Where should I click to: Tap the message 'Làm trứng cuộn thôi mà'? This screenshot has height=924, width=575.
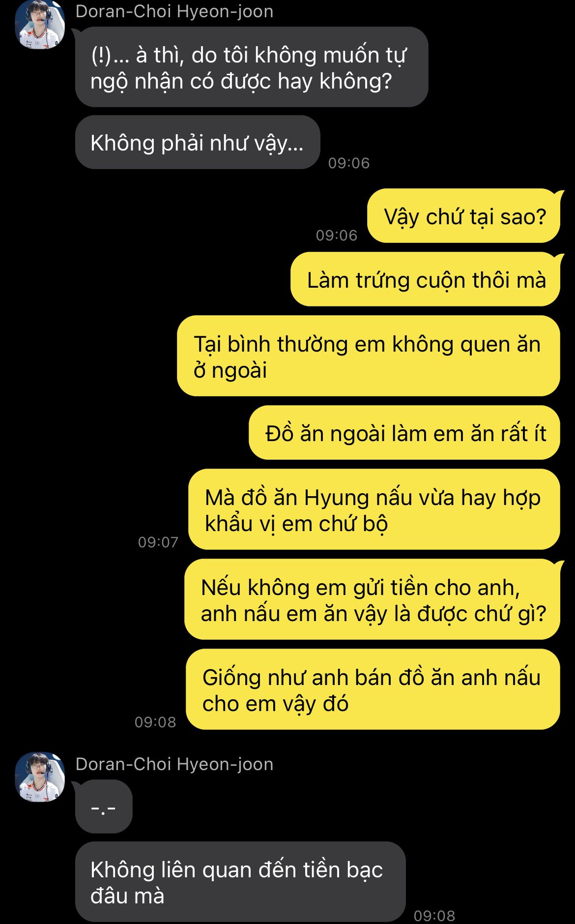click(x=425, y=279)
